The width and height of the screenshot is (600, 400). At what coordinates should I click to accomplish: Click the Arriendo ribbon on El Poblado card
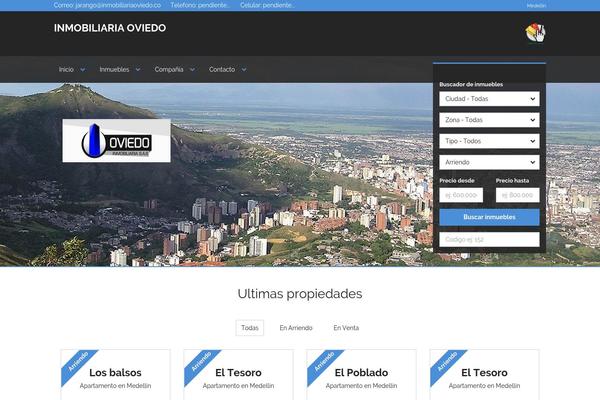click(x=324, y=362)
